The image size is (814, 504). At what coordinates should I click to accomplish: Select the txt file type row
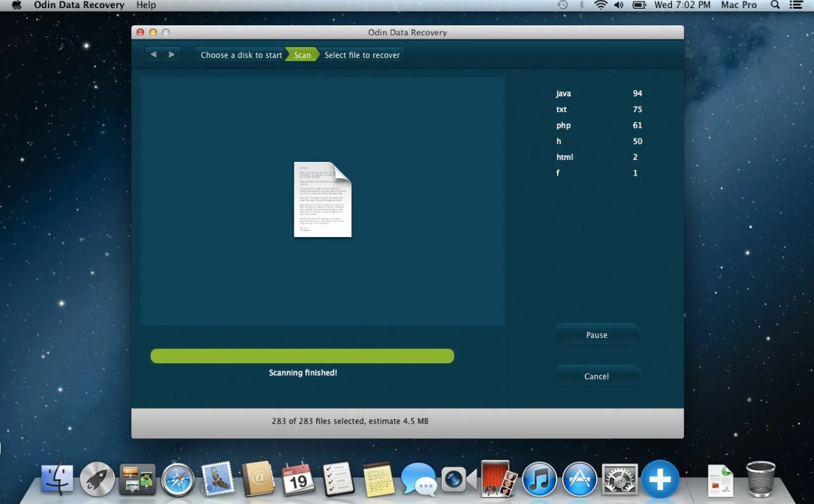599,109
